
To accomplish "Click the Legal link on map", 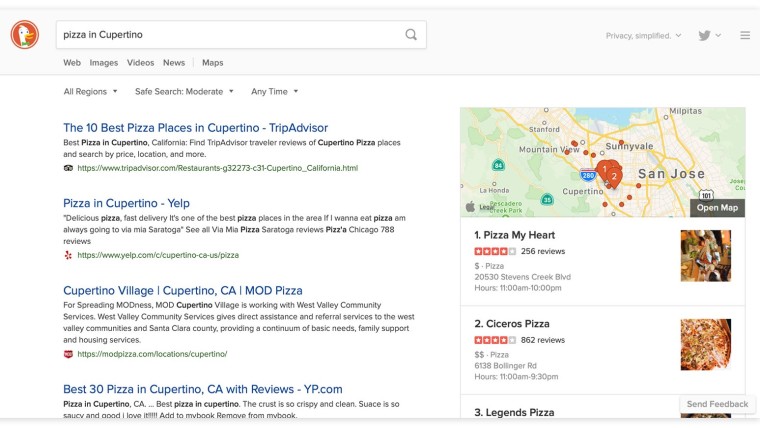I will (486, 207).
